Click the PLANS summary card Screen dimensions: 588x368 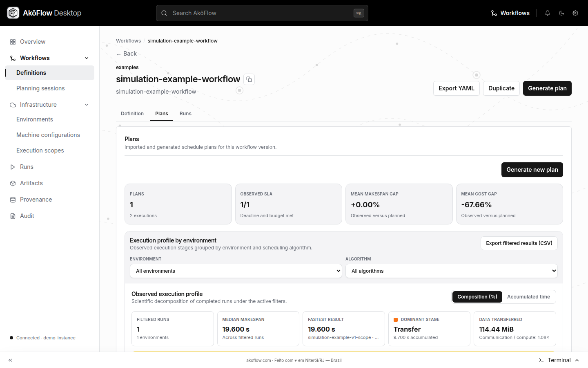(x=178, y=204)
